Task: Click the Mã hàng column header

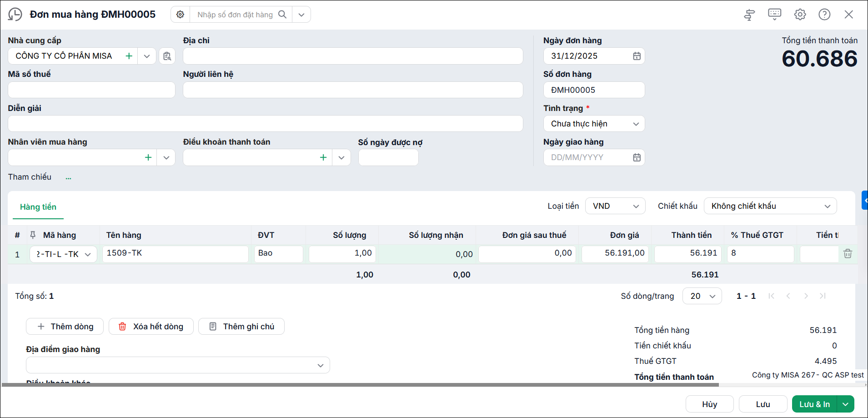Action: pyautogui.click(x=60, y=235)
